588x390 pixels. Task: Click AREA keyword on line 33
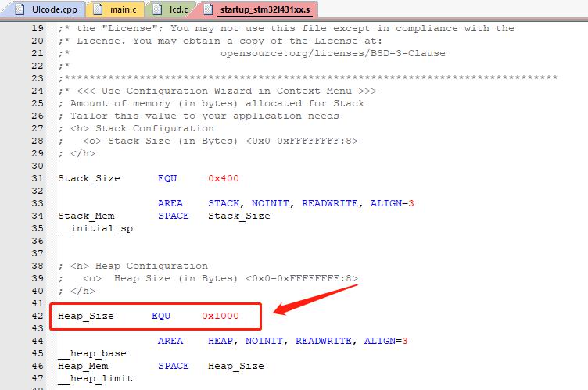(170, 203)
